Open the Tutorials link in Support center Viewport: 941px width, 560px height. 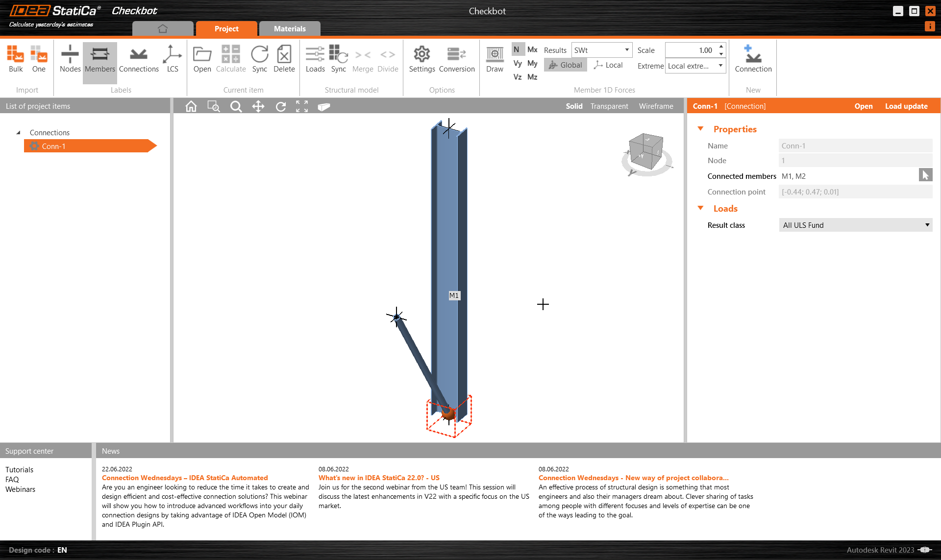pyautogui.click(x=19, y=469)
